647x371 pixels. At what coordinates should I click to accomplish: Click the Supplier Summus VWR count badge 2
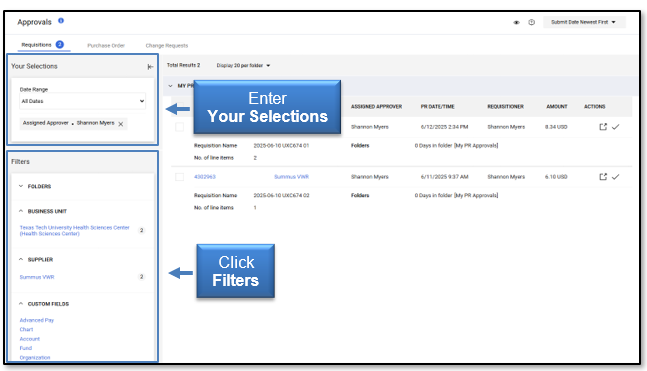click(x=142, y=276)
